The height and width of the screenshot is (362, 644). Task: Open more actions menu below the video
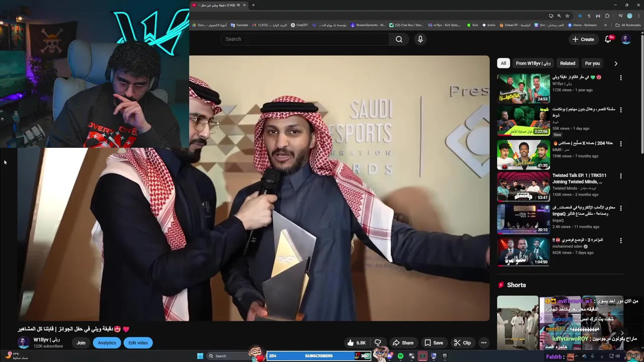click(x=484, y=343)
